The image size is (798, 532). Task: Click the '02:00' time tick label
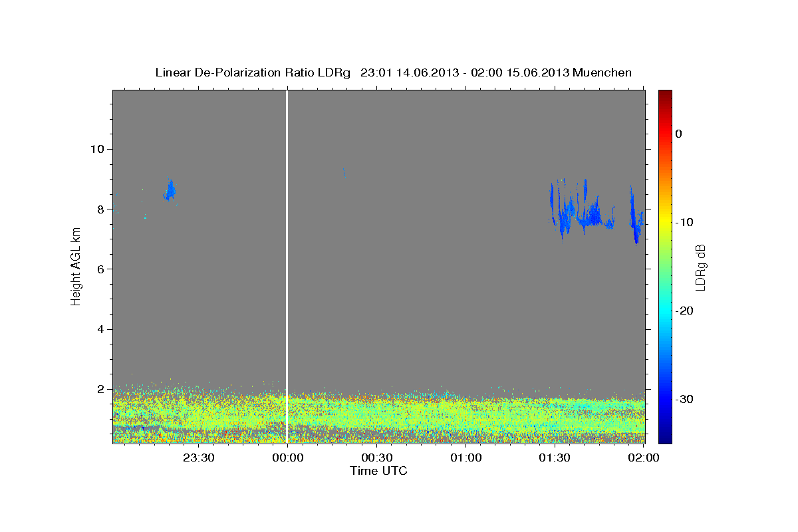[x=644, y=458]
